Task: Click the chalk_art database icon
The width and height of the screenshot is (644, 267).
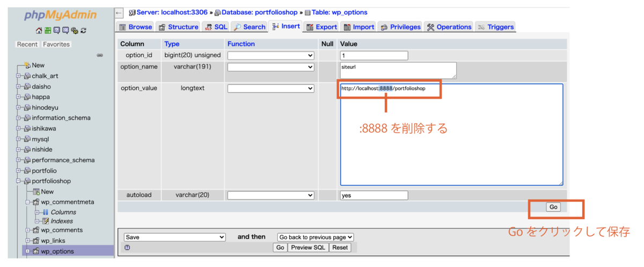Action: (27, 76)
